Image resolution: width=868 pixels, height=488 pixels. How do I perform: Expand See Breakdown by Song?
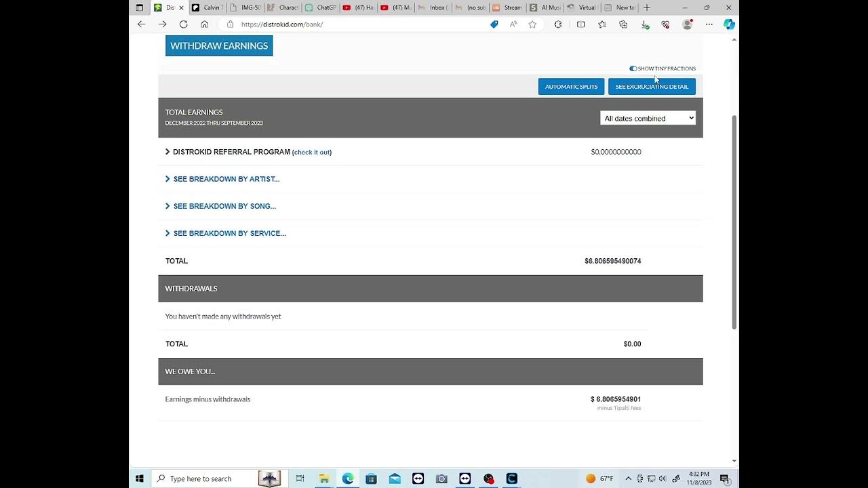coord(220,206)
